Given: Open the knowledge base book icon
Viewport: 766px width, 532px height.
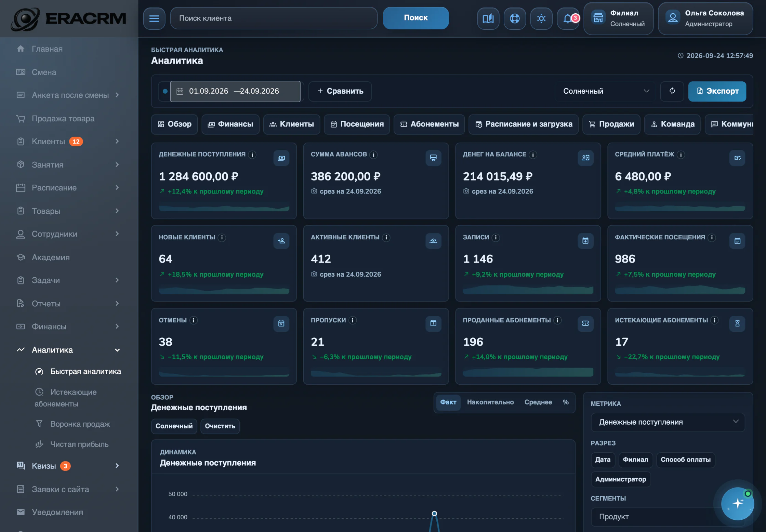Looking at the screenshot, I should tap(488, 18).
